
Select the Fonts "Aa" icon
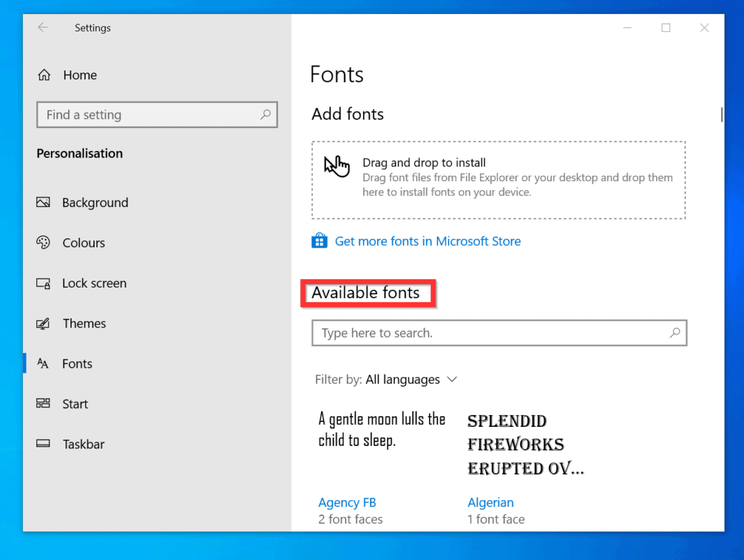43,363
